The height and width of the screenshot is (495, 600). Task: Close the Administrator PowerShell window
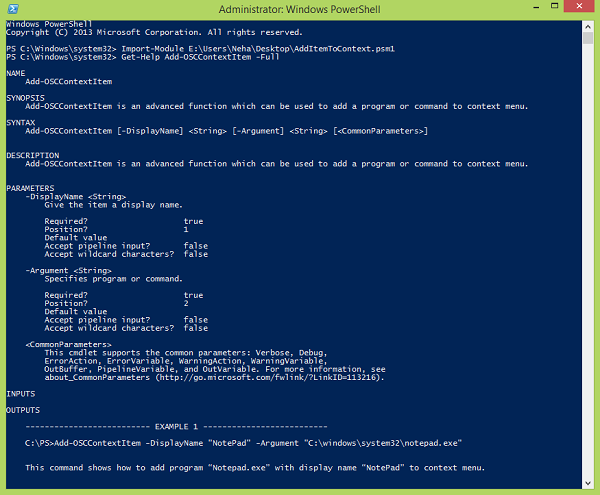(x=577, y=8)
